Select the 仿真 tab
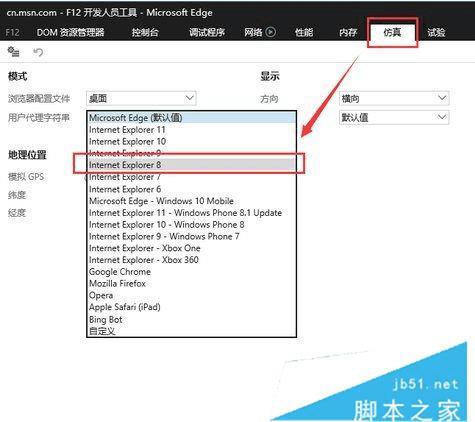Image resolution: width=475 pixels, height=422 pixels. tap(392, 32)
